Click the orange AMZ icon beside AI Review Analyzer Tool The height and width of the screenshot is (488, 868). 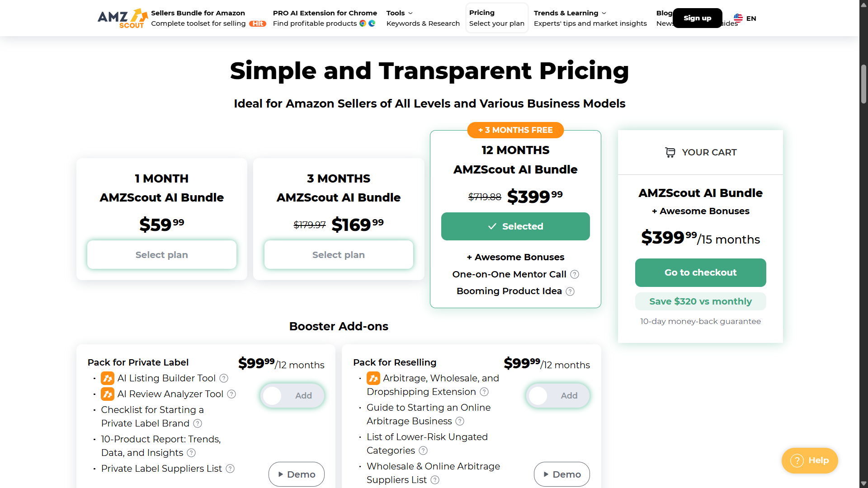pos(108,394)
